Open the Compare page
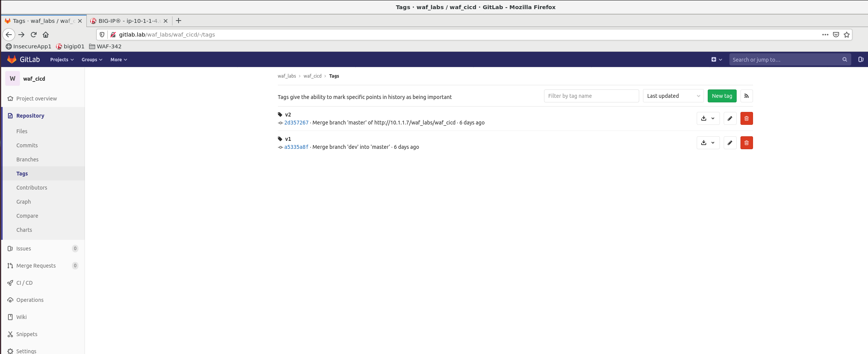868x354 pixels. pos(27,216)
